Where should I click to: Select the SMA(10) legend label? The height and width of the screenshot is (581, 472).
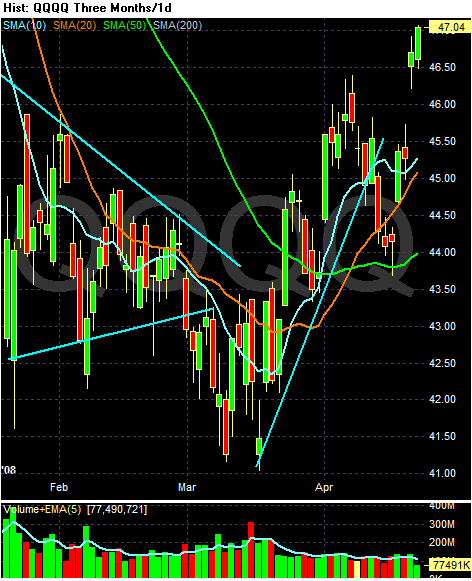coord(24,26)
